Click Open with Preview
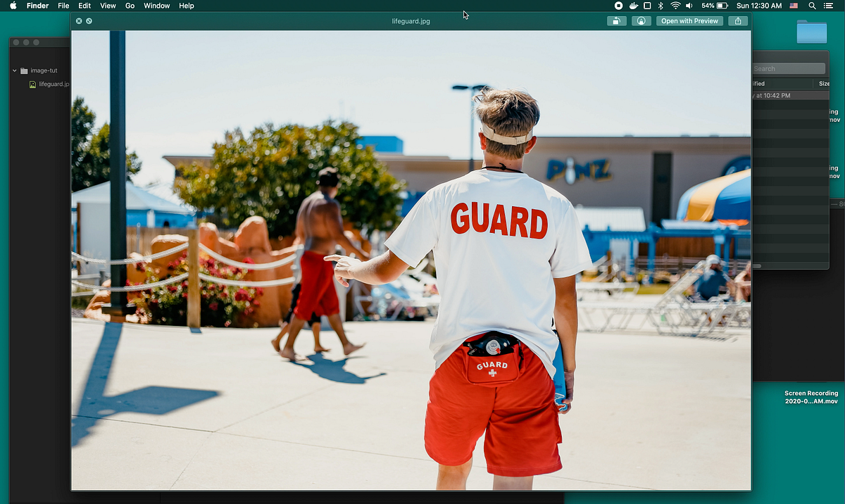The width and height of the screenshot is (845, 504). [689, 20]
